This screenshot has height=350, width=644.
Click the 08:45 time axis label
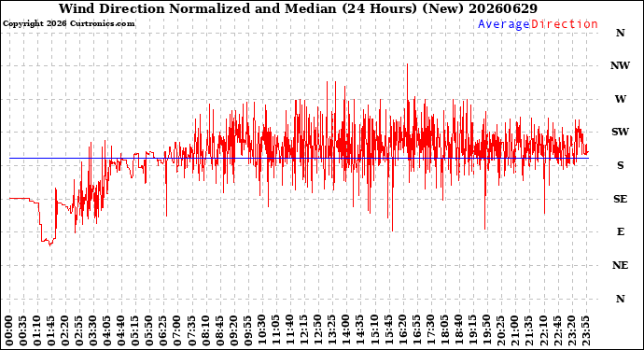(x=219, y=330)
